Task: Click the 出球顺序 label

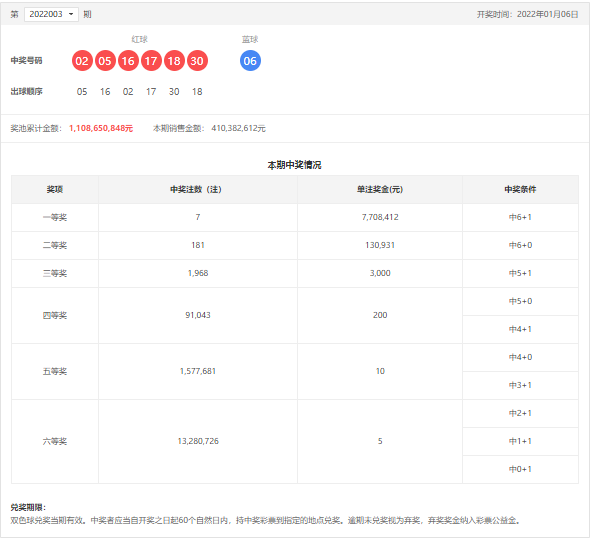Action: [26, 91]
